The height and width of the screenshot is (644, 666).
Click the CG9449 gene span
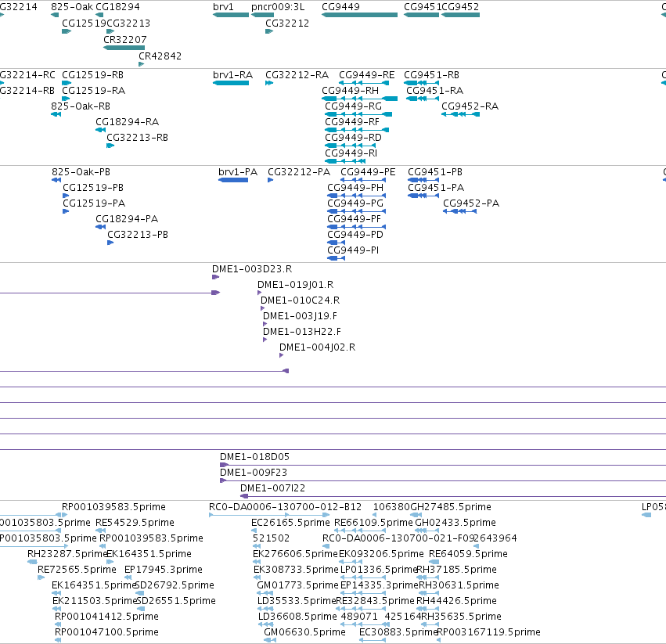pos(359,15)
